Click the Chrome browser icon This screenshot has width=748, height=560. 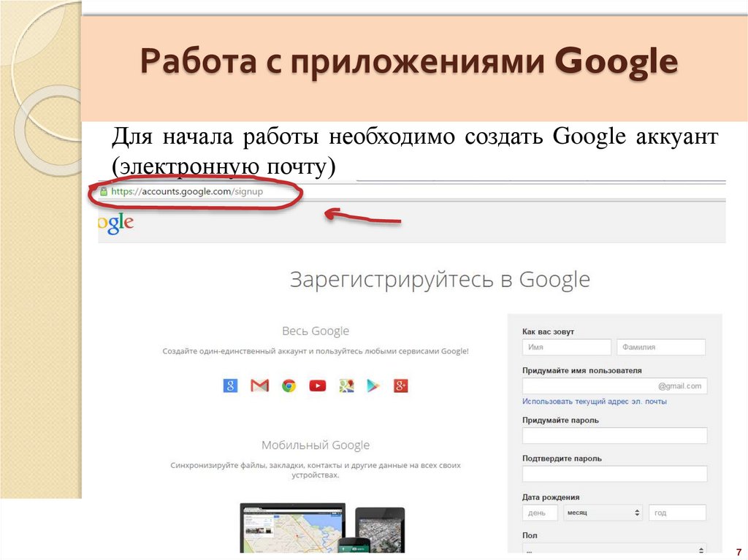pyautogui.click(x=289, y=386)
